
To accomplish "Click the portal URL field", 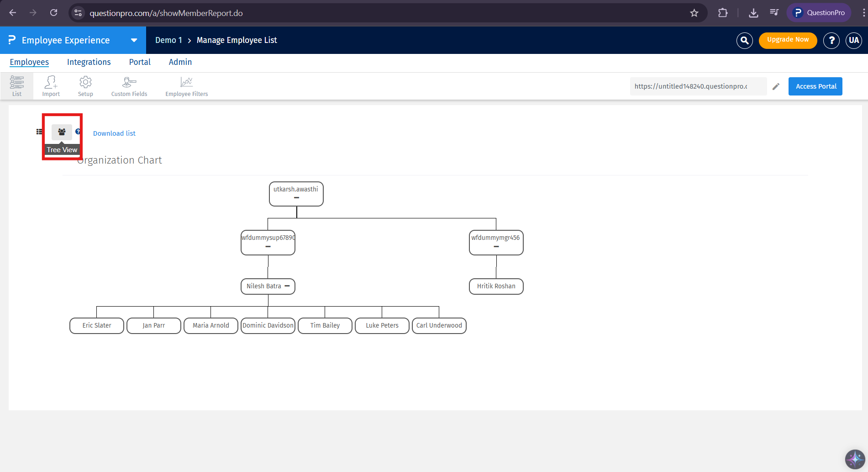I will [x=698, y=86].
